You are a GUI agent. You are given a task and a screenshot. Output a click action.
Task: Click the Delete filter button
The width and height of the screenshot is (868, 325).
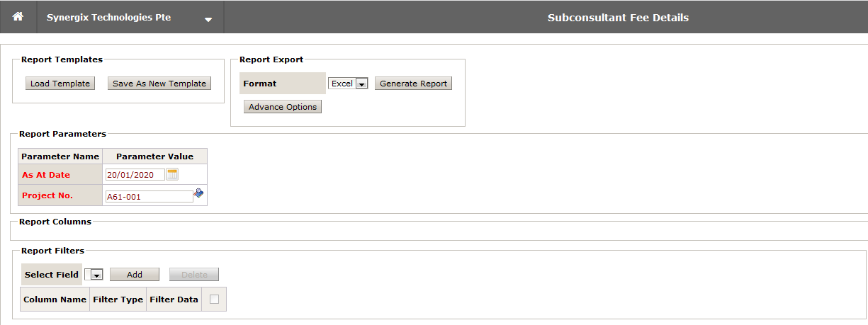[194, 275]
